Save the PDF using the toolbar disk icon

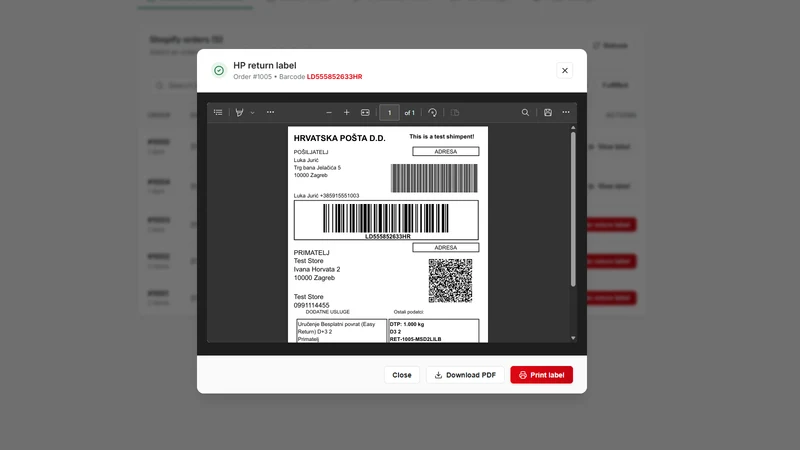(547, 113)
